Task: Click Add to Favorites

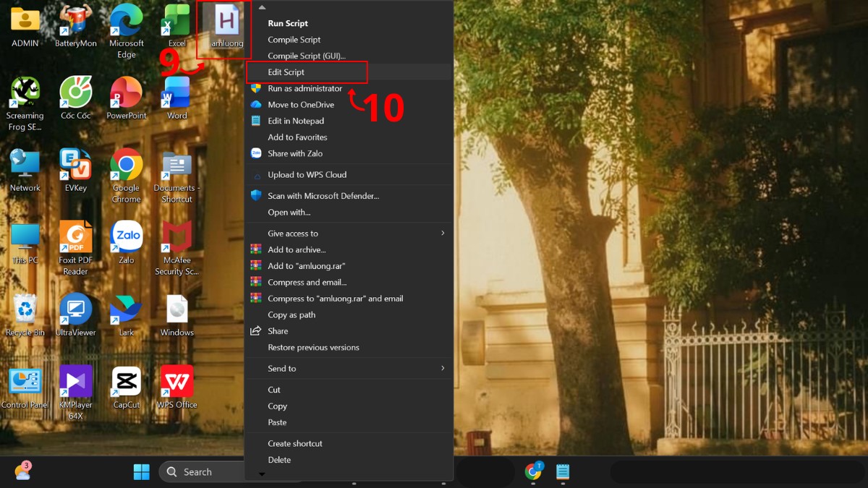Action: [349, 137]
